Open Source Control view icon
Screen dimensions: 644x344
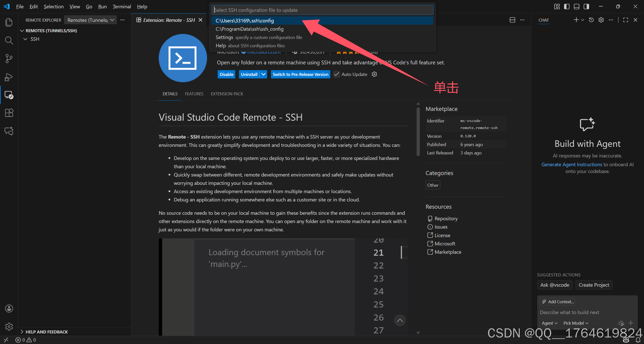pyautogui.click(x=9, y=59)
